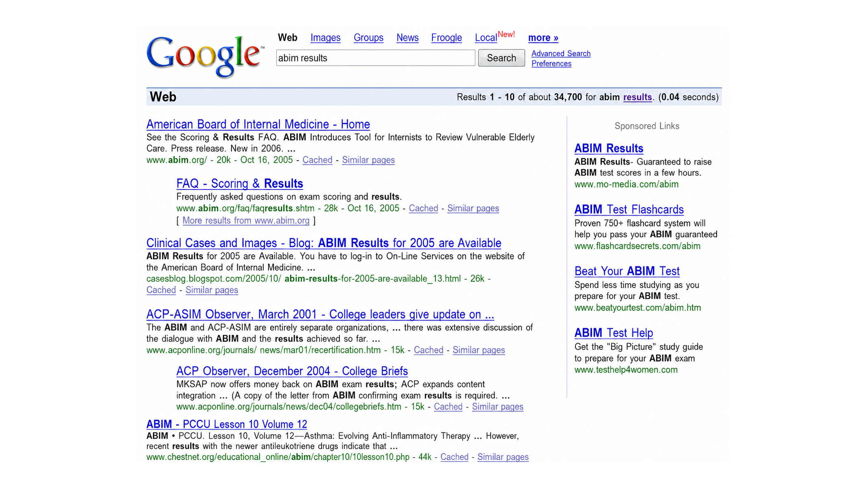868x488 pixels.
Task: Open sponsored link 'ABIM Test Flashcards'
Action: (629, 209)
